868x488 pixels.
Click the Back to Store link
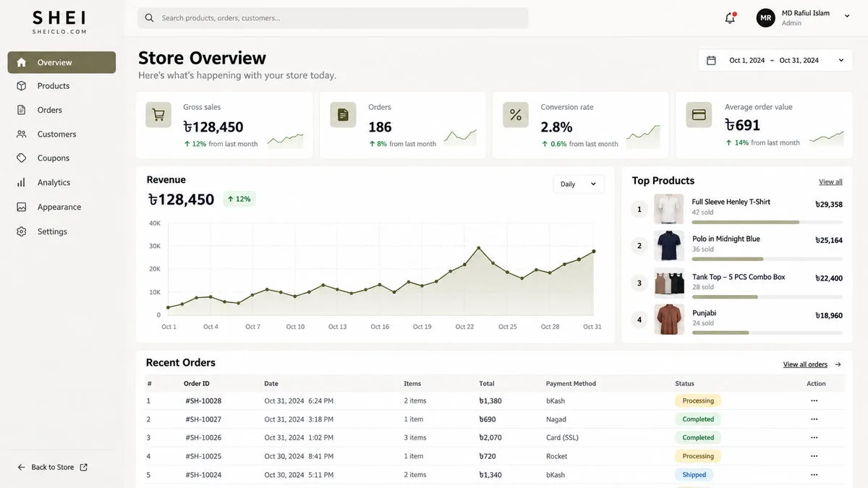click(x=53, y=468)
